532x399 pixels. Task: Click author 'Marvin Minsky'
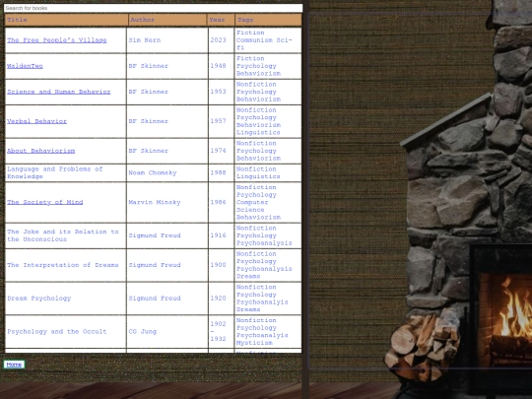coord(155,202)
